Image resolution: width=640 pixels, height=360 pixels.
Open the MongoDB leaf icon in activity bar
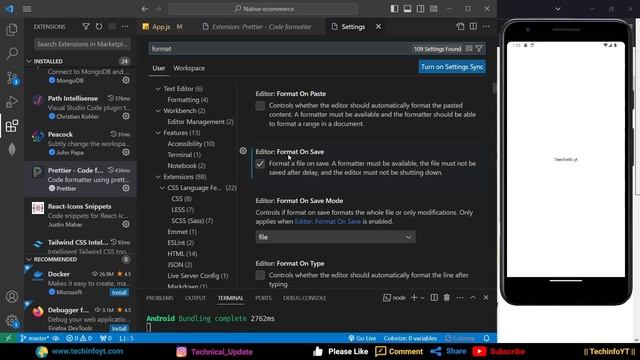[12, 149]
